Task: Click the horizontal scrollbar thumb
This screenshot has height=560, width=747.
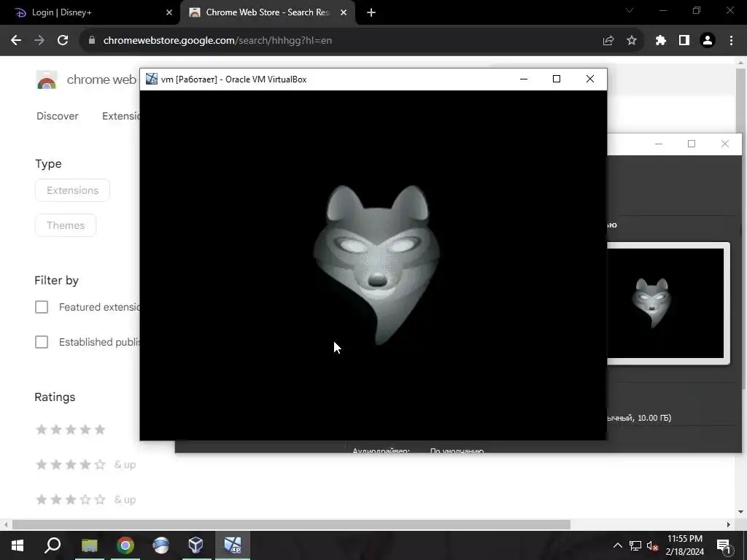Action: coord(291,525)
